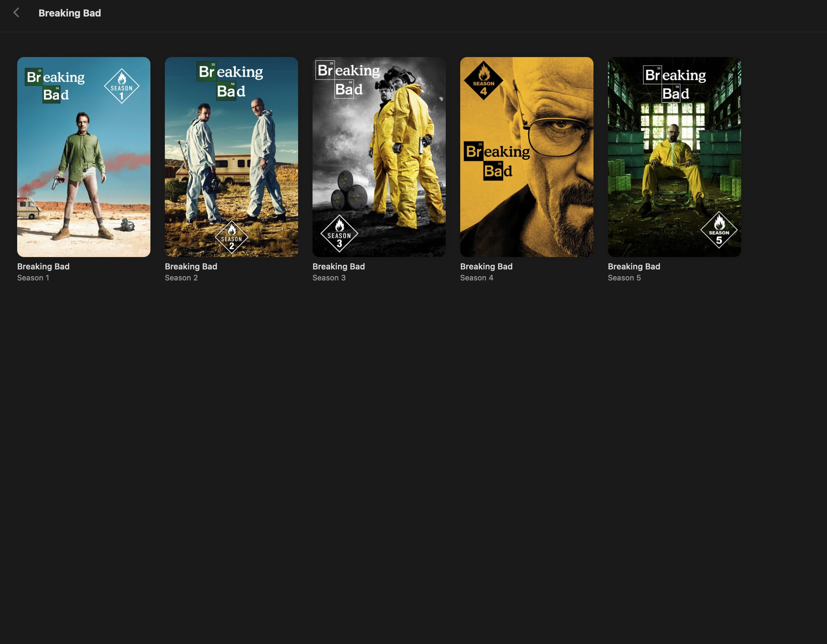
Task: Click the Season 5 diamond badge on poster
Action: point(719,230)
